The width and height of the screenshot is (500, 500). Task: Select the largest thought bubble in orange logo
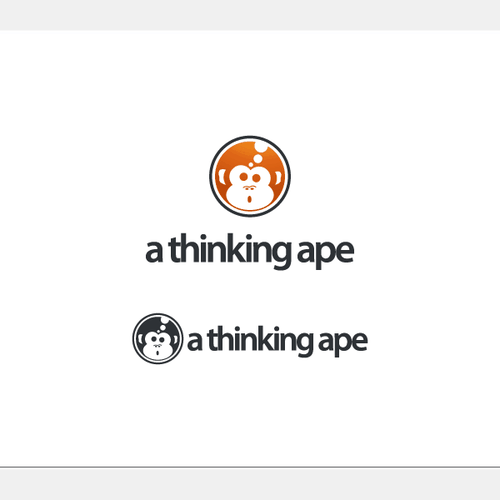261,146
